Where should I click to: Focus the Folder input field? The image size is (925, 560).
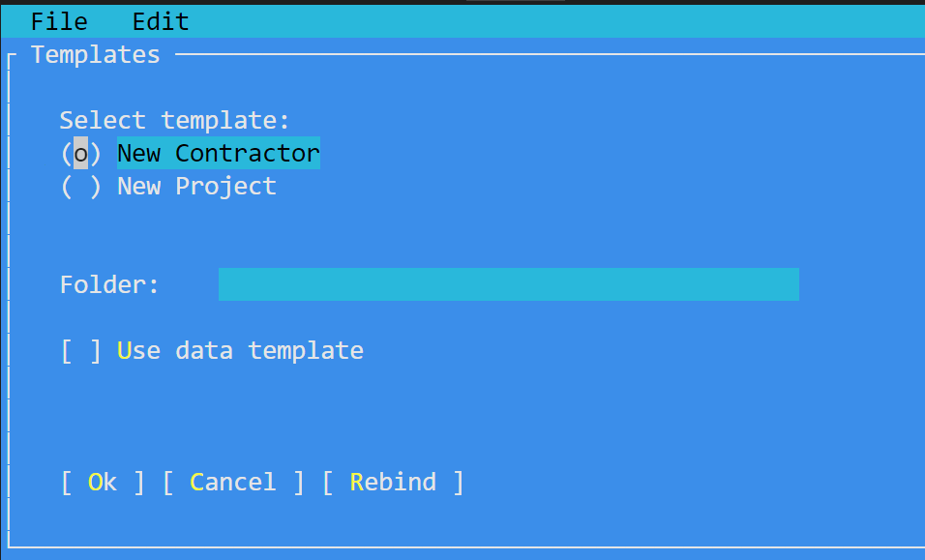click(x=509, y=284)
